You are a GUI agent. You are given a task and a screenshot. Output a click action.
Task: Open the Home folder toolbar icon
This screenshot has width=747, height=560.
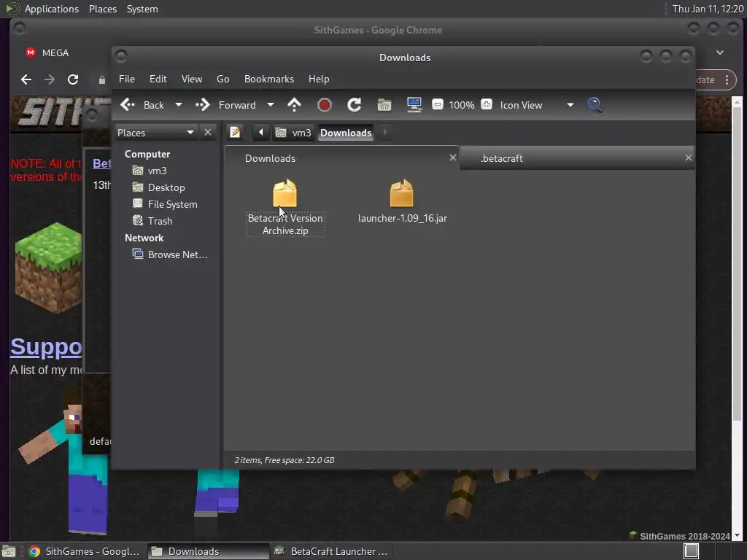pyautogui.click(x=384, y=105)
